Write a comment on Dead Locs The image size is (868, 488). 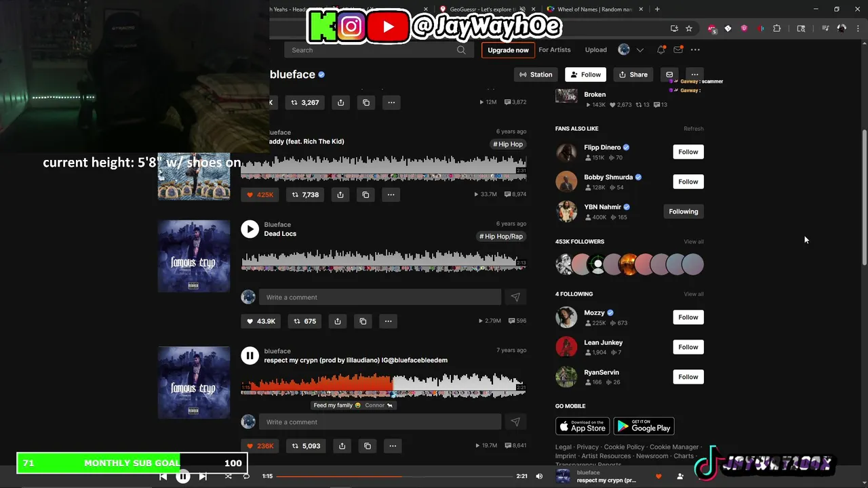380,298
